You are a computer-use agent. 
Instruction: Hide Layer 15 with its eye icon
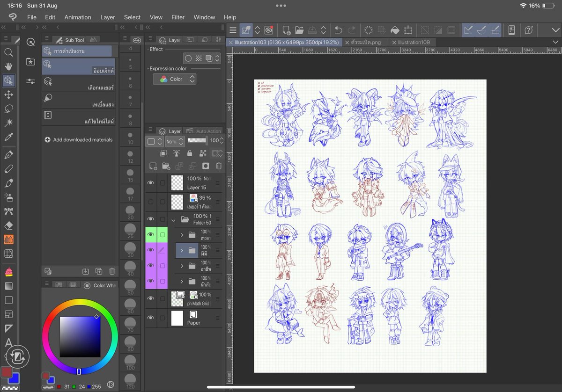[150, 183]
